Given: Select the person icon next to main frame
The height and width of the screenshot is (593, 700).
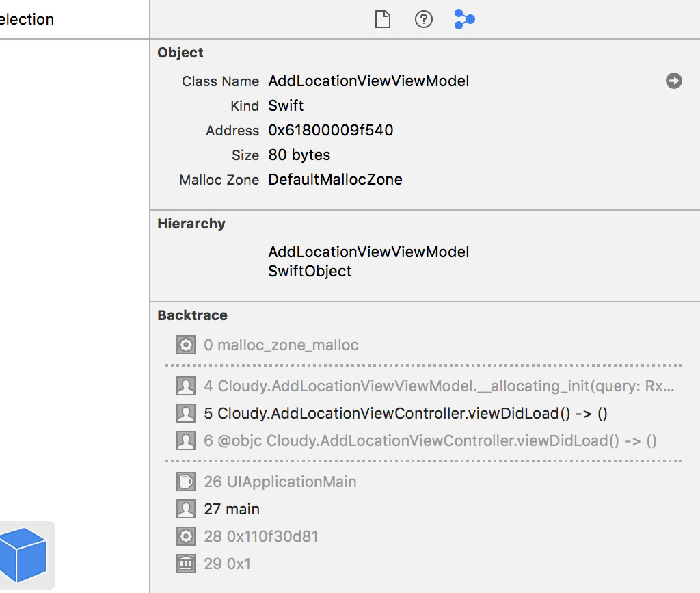Looking at the screenshot, I should (185, 509).
